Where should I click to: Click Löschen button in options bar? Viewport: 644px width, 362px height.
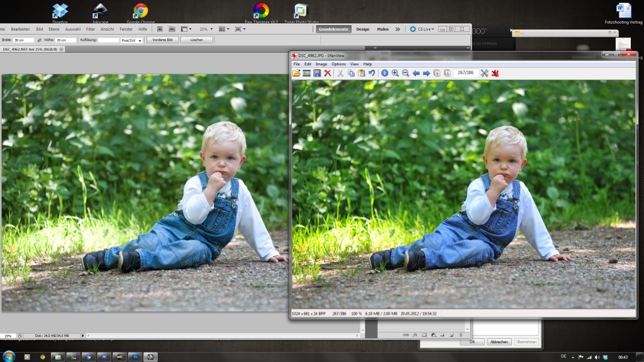coord(197,40)
